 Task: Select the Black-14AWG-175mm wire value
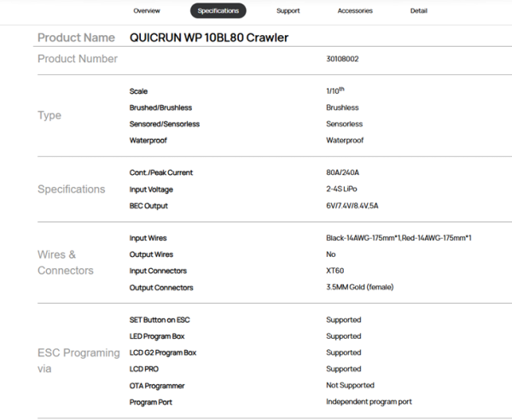pyautogui.click(x=399, y=238)
